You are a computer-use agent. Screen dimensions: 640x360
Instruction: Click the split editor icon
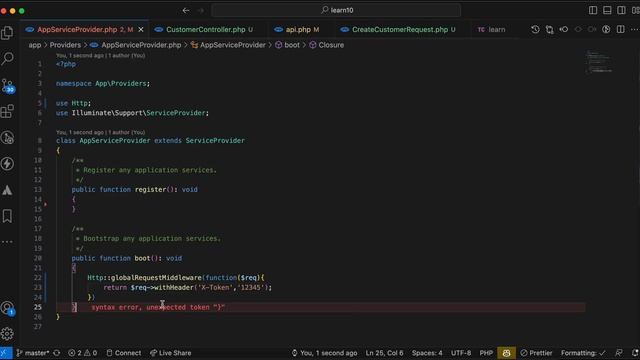pos(620,29)
